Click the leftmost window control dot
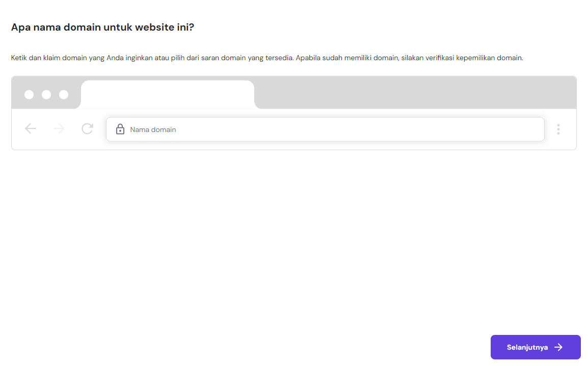Image resolution: width=588 pixels, height=366 pixels. (29, 94)
